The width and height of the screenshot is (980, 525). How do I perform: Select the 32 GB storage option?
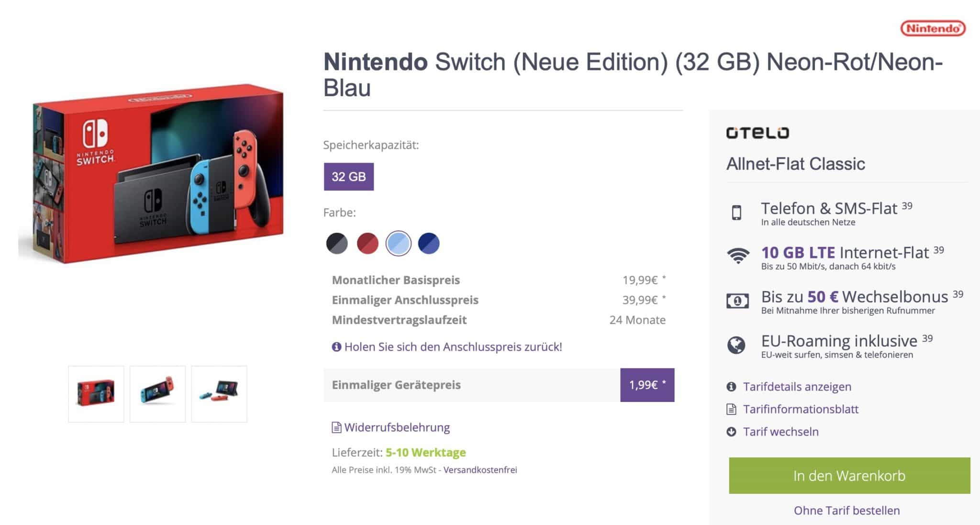pyautogui.click(x=349, y=177)
